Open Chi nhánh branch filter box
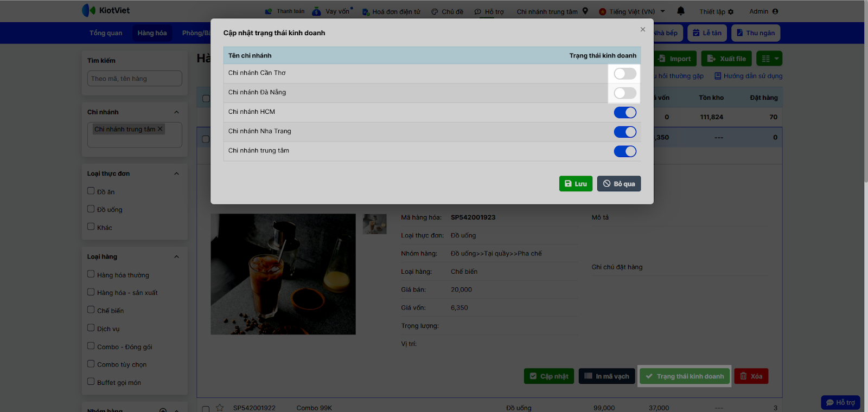 (135, 135)
